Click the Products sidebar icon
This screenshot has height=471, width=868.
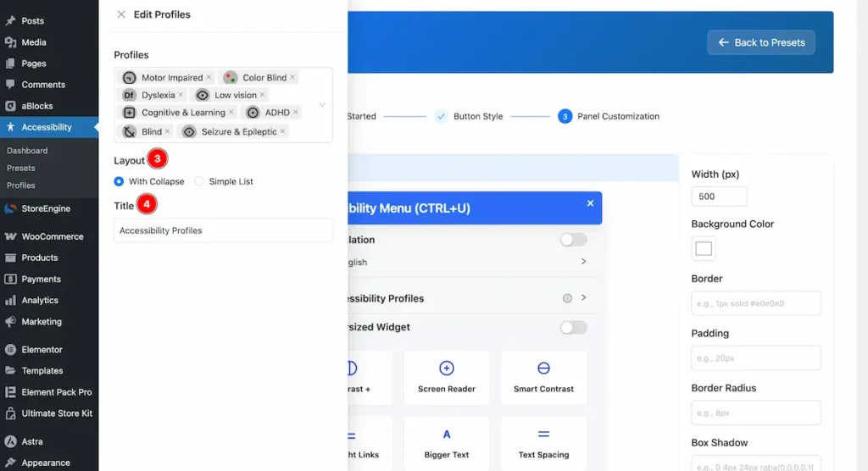(10, 258)
